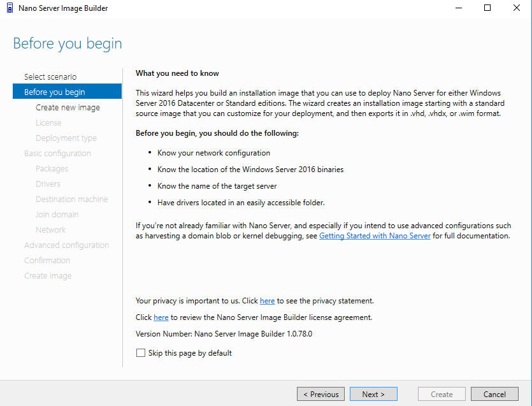The height and width of the screenshot is (406, 532).
Task: Click the Nano Server Image Builder app icon
Action: (10, 8)
